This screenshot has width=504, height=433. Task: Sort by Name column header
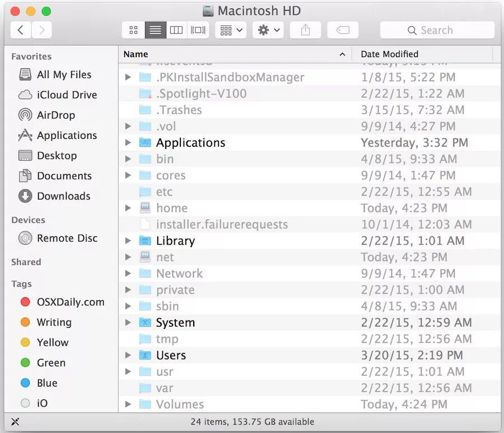pyautogui.click(x=235, y=54)
